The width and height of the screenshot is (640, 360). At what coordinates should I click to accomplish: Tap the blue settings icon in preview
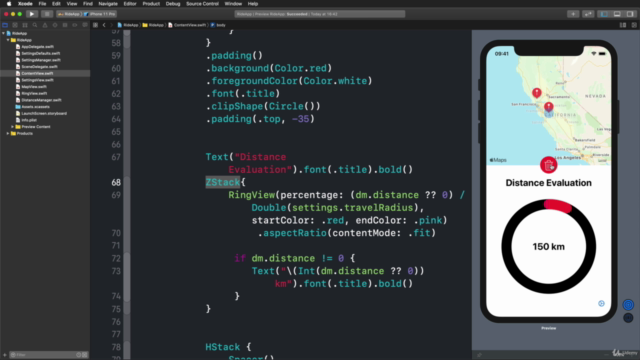(601, 303)
